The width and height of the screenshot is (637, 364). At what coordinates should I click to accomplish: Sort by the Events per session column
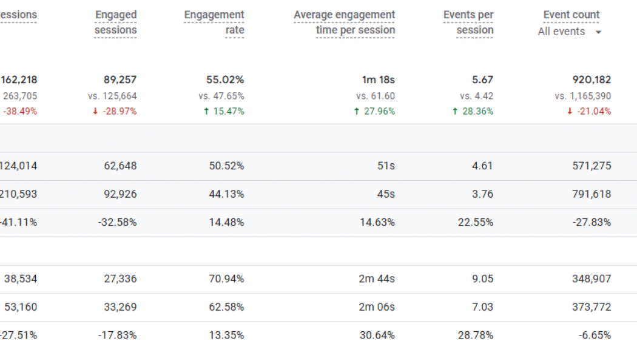(468, 22)
